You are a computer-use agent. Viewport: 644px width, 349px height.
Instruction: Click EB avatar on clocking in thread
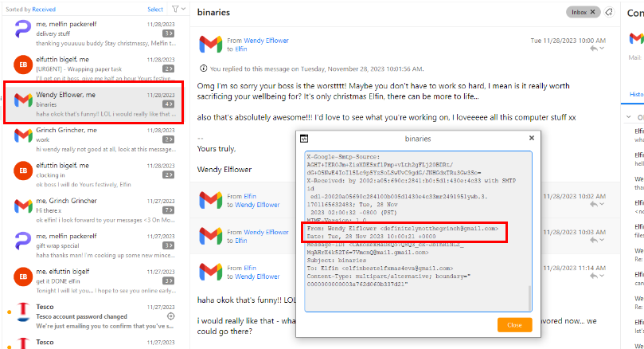[23, 171]
